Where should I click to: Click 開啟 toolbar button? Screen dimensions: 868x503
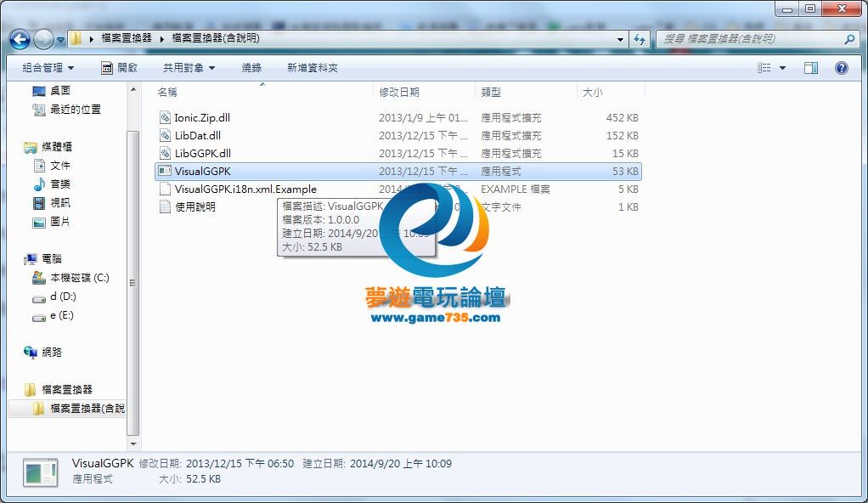119,68
